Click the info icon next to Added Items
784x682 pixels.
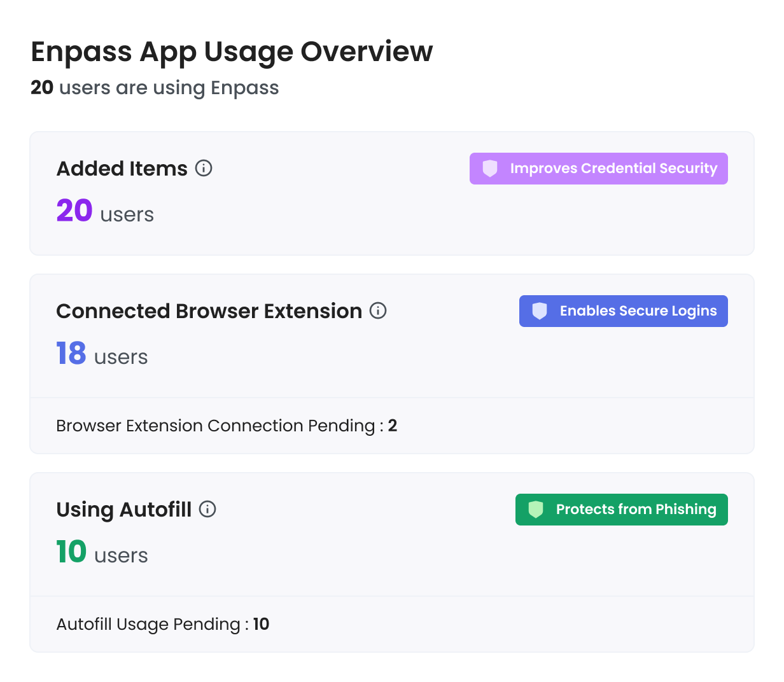point(204,168)
